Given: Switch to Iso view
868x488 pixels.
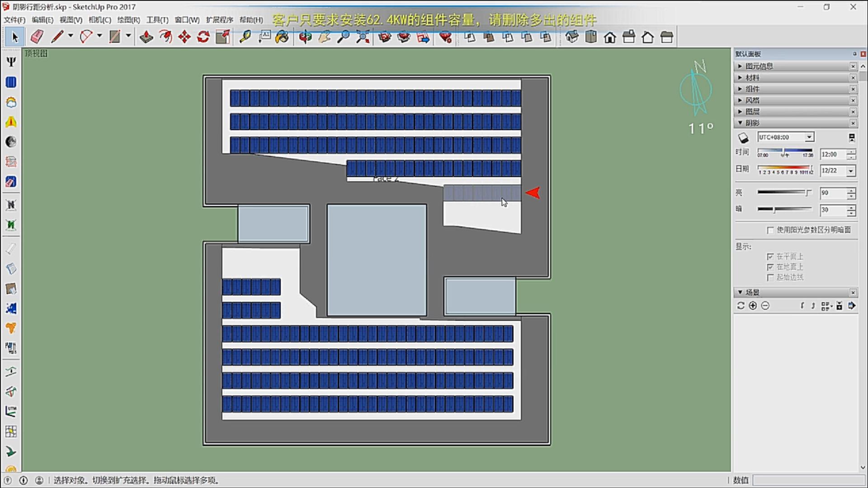Looking at the screenshot, I should coord(572,37).
